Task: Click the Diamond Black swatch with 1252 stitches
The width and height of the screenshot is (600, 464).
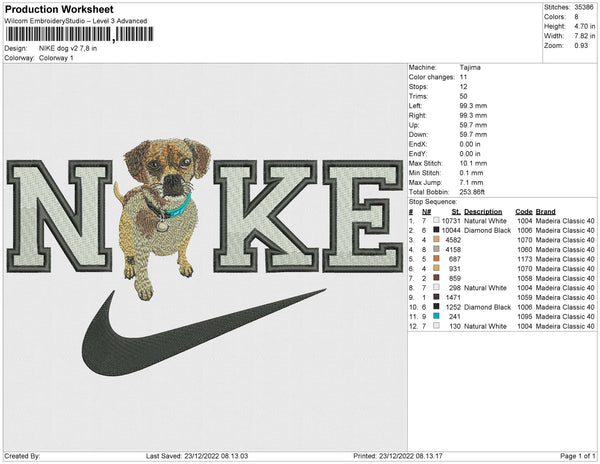Action: click(436, 307)
